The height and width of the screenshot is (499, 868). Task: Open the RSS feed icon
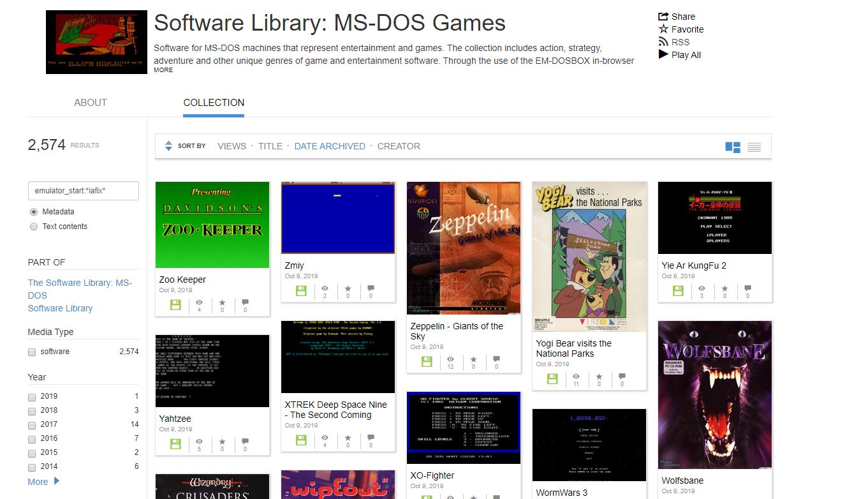pyautogui.click(x=663, y=42)
